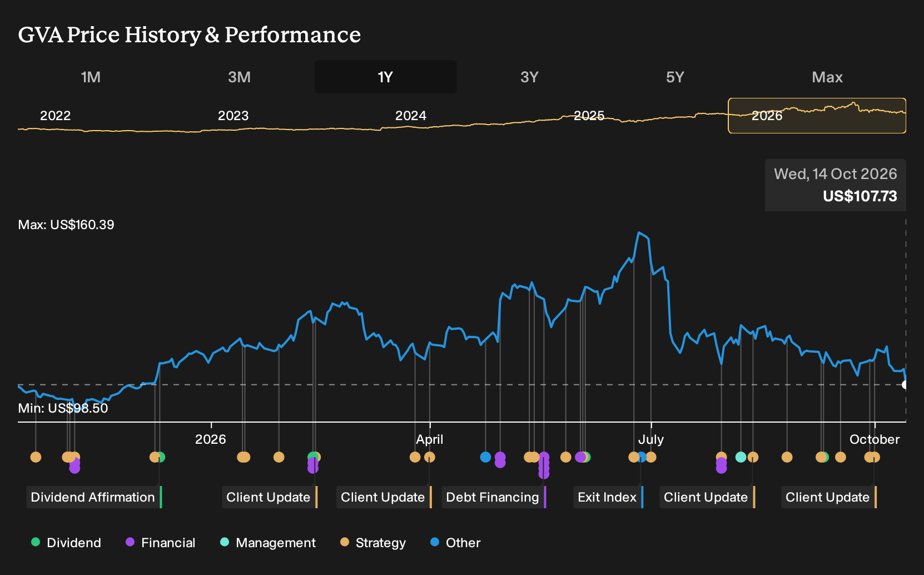Click the blue Other event dot after April

point(485,457)
